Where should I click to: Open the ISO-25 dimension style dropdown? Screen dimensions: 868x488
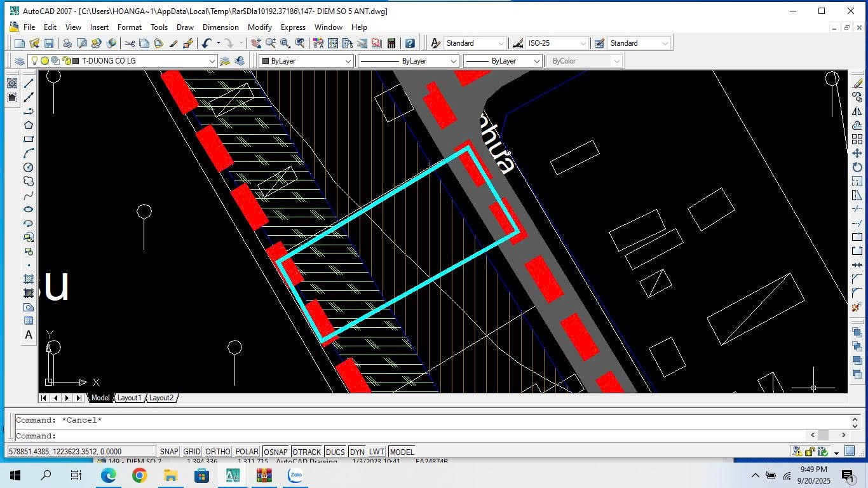[x=583, y=43]
